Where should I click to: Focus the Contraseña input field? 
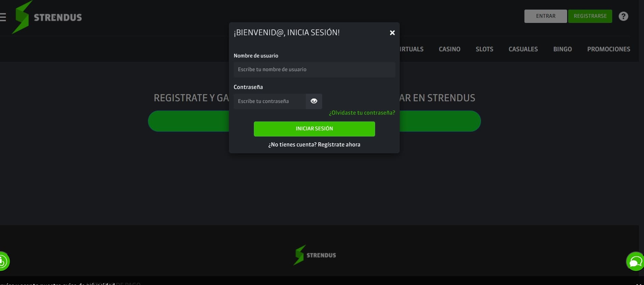click(x=270, y=101)
